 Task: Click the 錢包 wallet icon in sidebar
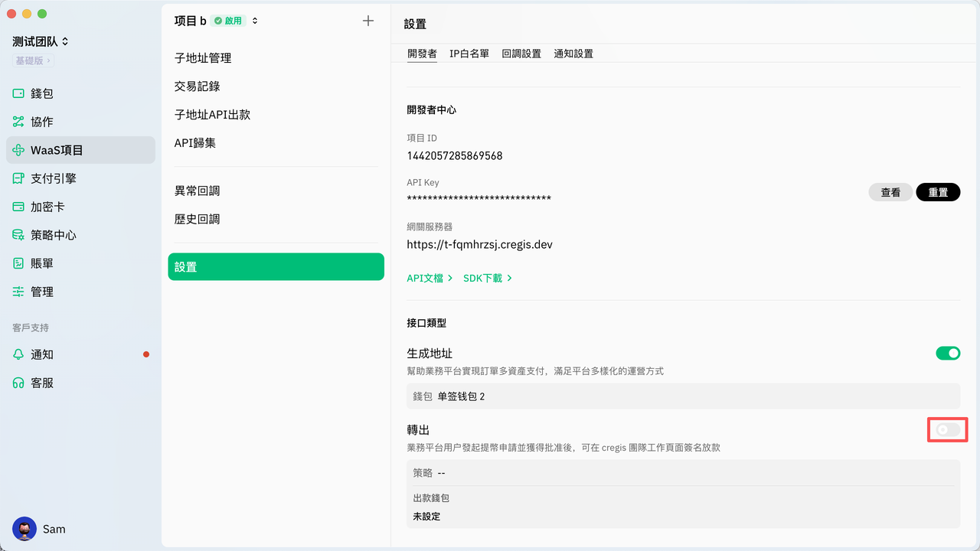tap(18, 93)
